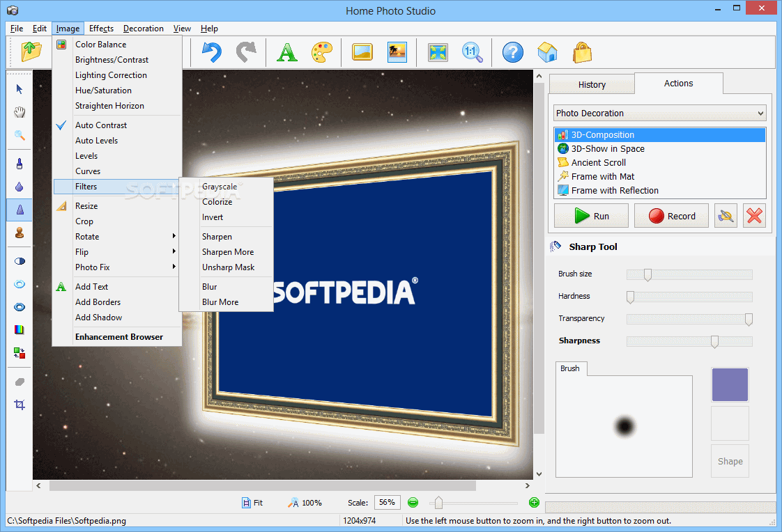Click the green zoom-out minus button
782x532 pixels.
pyautogui.click(x=413, y=503)
